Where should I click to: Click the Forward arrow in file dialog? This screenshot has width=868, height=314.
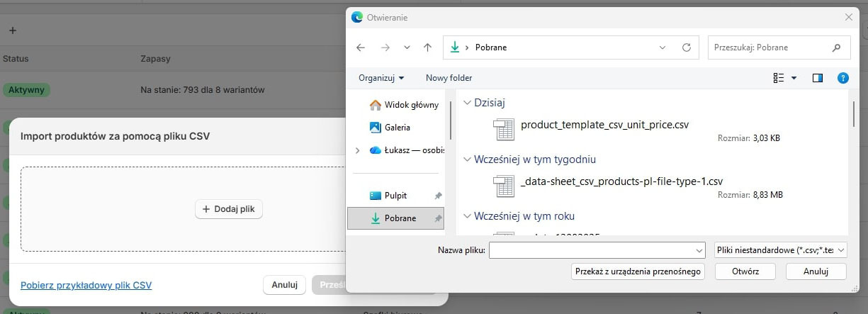[x=385, y=47]
